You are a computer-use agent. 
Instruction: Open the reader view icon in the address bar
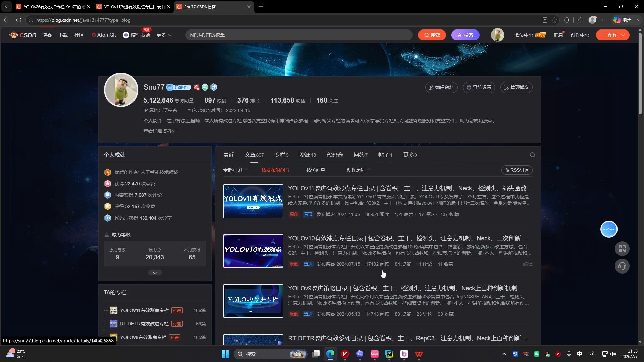545,20
